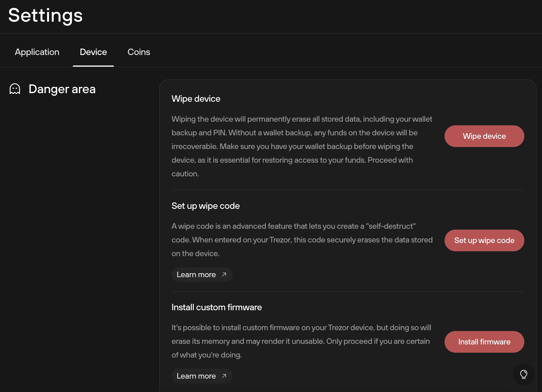The height and width of the screenshot is (392, 542).
Task: Open Learn more under Install custom firmware
Action: (202, 376)
